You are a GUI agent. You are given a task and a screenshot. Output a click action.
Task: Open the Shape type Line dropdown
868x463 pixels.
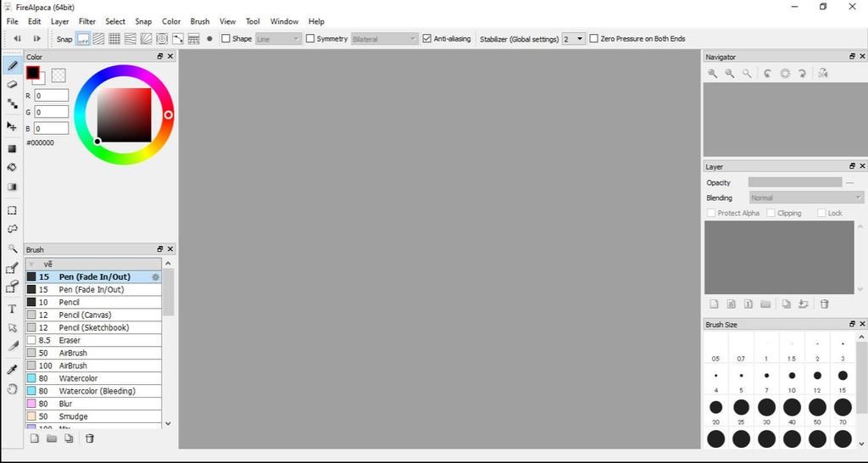[278, 39]
